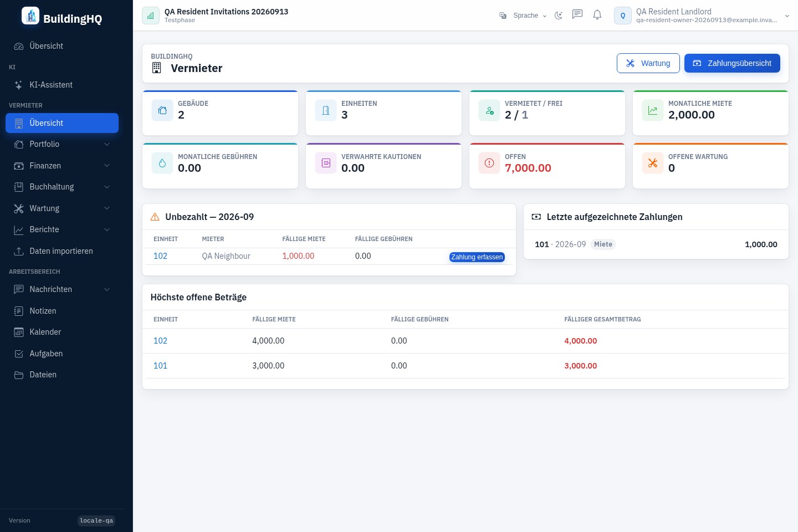Toggle dark mode moon icon
The image size is (798, 532).
(559, 15)
